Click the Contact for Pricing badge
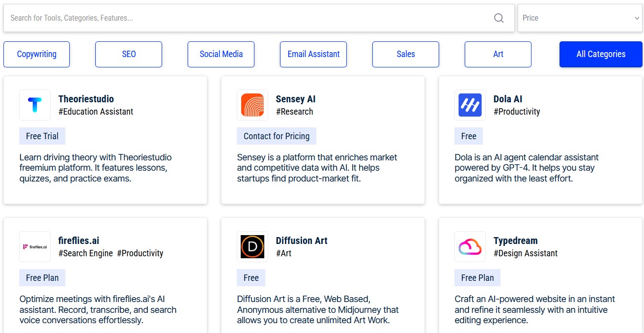The height and width of the screenshot is (333, 644). tap(277, 136)
